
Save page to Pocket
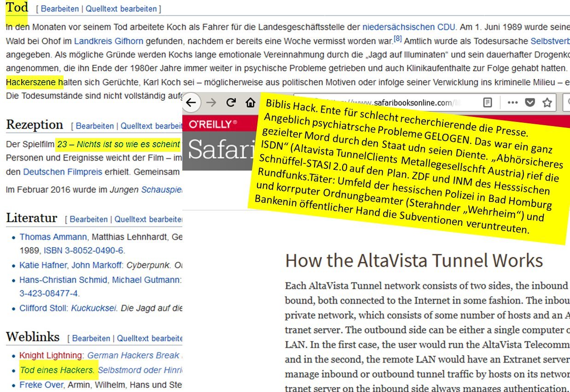(529, 103)
